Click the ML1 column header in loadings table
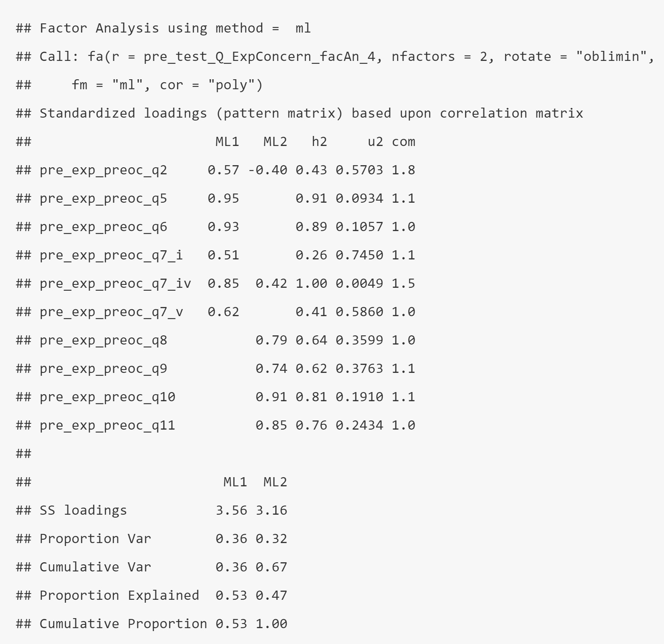This screenshot has width=664, height=644. tap(227, 142)
